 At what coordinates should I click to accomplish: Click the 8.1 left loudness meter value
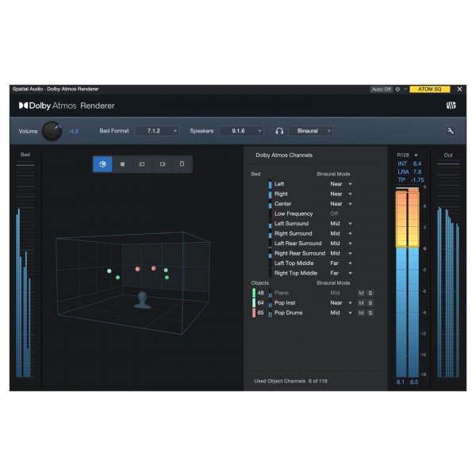pyautogui.click(x=401, y=382)
